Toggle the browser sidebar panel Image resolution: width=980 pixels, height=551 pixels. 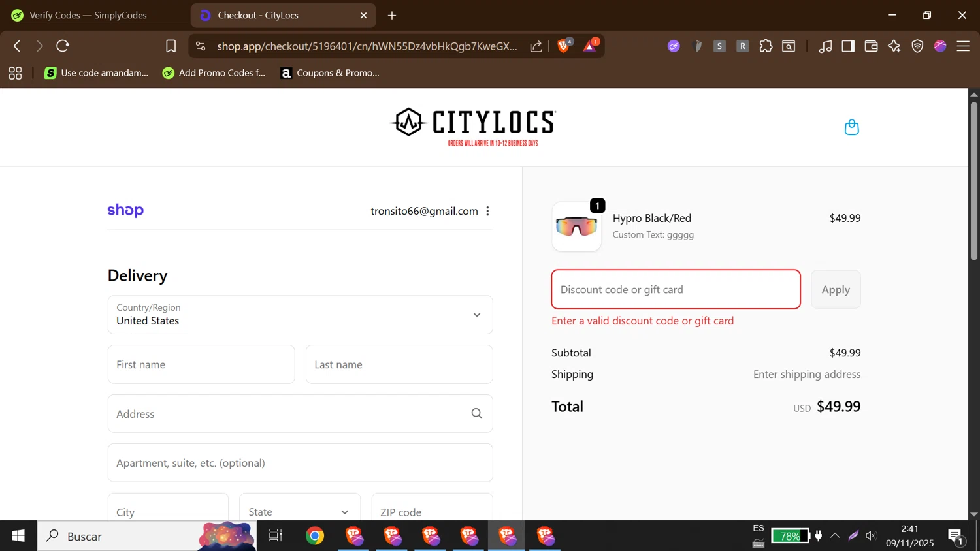[848, 46]
